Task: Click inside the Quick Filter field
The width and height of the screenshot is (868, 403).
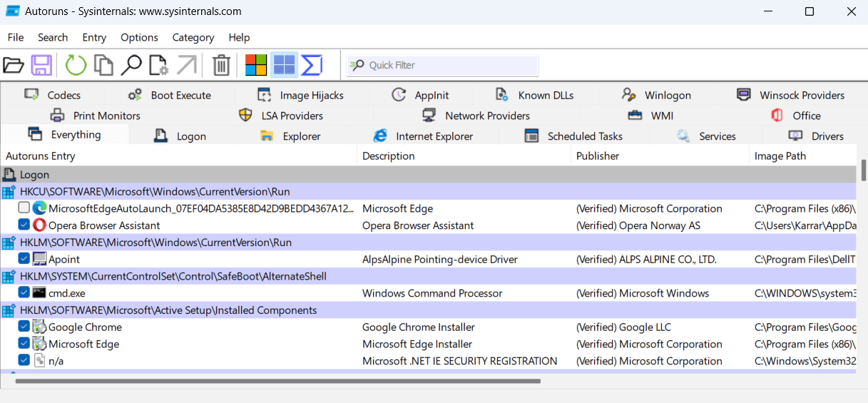Action: pyautogui.click(x=449, y=66)
